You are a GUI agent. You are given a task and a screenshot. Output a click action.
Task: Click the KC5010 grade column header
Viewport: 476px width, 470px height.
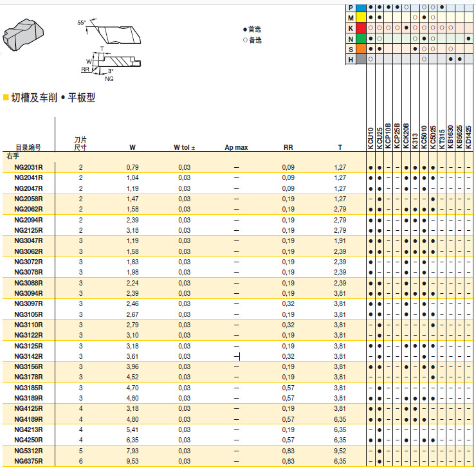[x=424, y=137]
